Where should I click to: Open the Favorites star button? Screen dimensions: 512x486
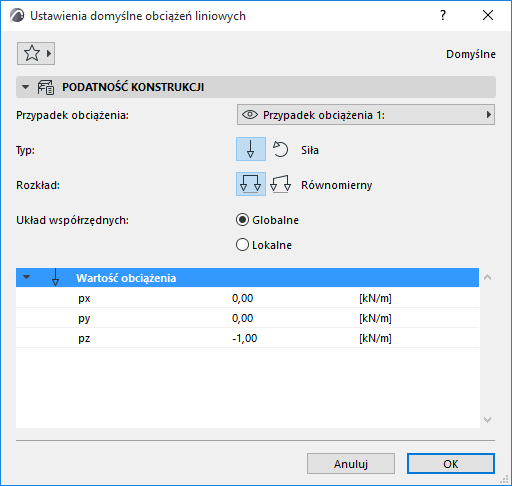(x=36, y=53)
